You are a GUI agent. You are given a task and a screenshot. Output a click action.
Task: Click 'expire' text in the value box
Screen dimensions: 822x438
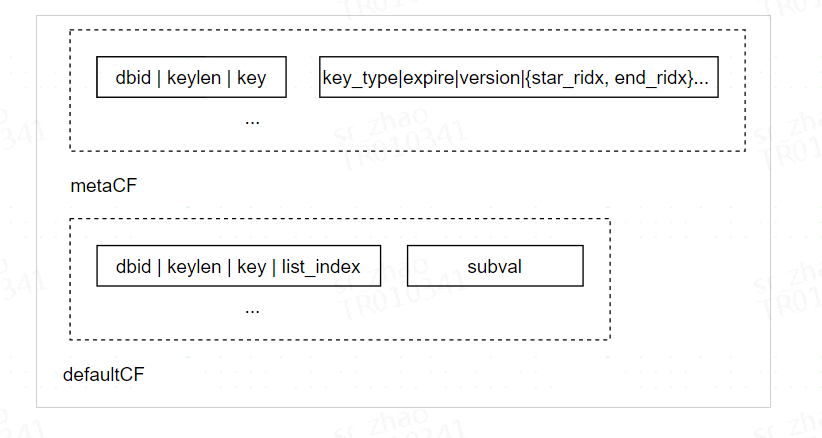pos(429,78)
